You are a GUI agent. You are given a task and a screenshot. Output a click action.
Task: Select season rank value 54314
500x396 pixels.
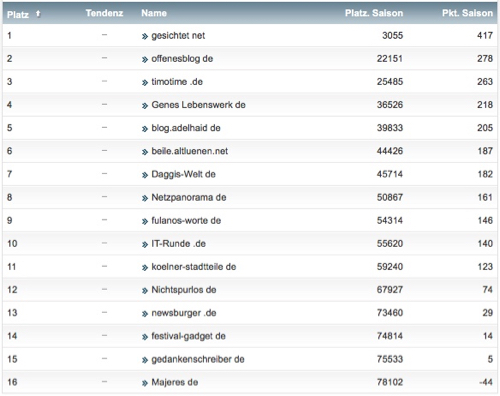tap(390, 220)
